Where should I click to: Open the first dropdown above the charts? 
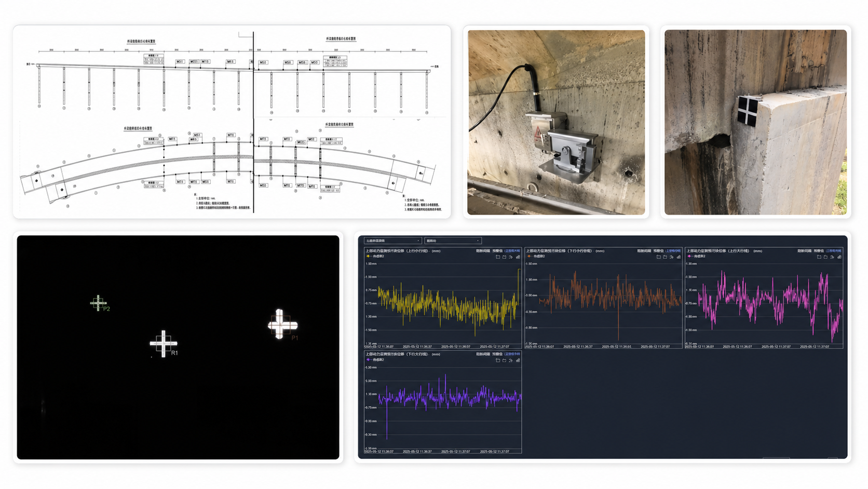coord(392,241)
